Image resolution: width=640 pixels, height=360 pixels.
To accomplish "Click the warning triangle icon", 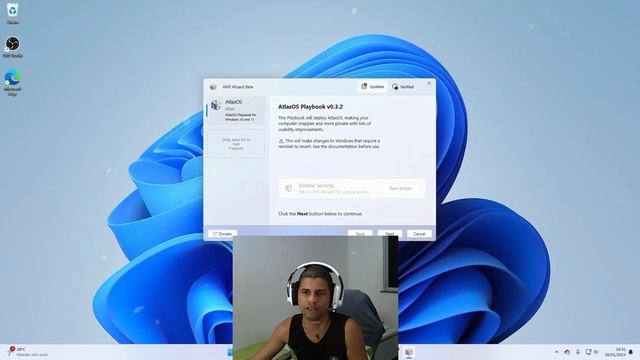I will (281, 141).
